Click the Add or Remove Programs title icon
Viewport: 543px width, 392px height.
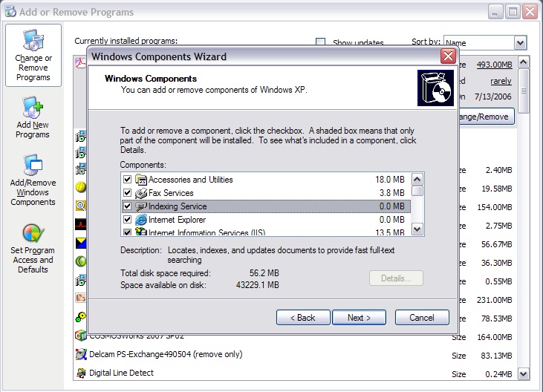[x=10, y=11]
